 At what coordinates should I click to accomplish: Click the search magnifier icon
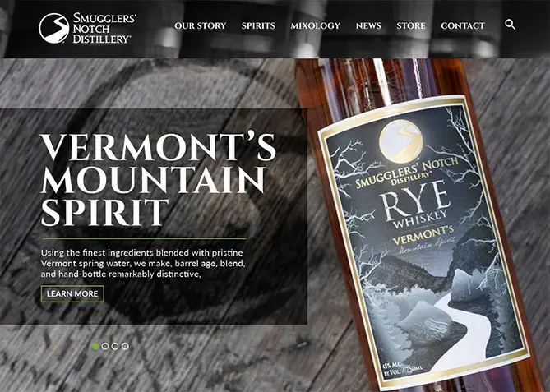click(x=510, y=25)
